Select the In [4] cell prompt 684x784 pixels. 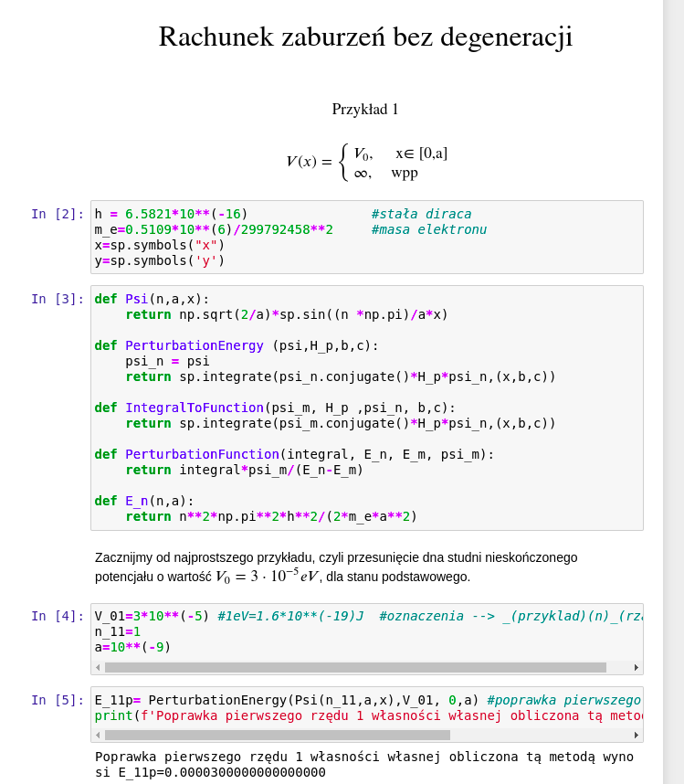pyautogui.click(x=58, y=616)
